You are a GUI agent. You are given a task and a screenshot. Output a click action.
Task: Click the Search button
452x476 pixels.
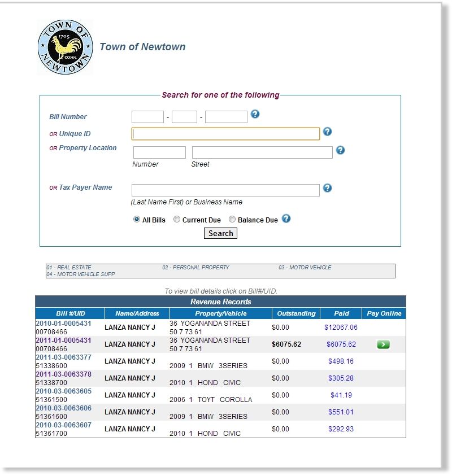(x=220, y=233)
